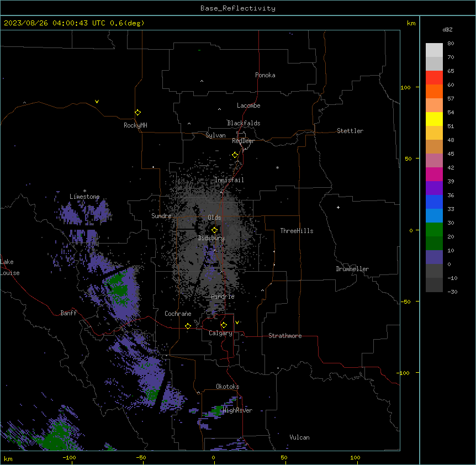Click the Calgary label
The height and width of the screenshot is (465, 476).
pos(220,333)
